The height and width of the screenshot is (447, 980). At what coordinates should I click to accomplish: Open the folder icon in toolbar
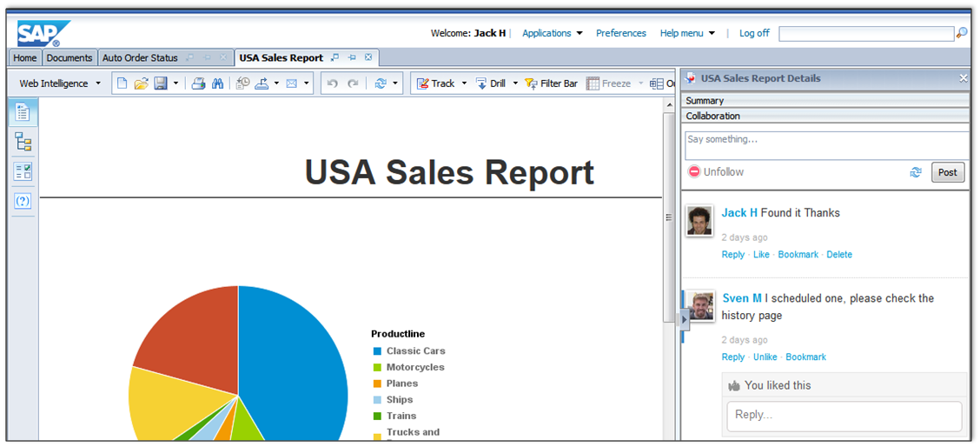tap(141, 83)
